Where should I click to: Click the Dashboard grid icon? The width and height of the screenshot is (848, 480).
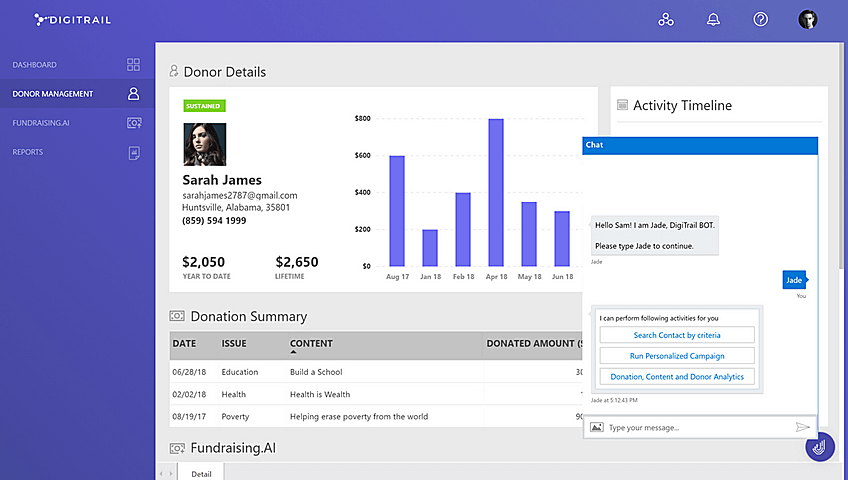pos(134,65)
